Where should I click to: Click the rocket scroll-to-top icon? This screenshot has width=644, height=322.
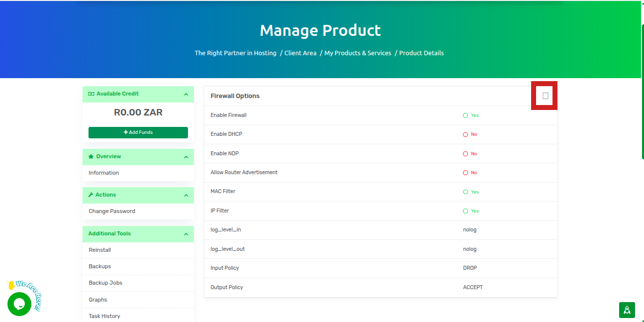pos(627,310)
